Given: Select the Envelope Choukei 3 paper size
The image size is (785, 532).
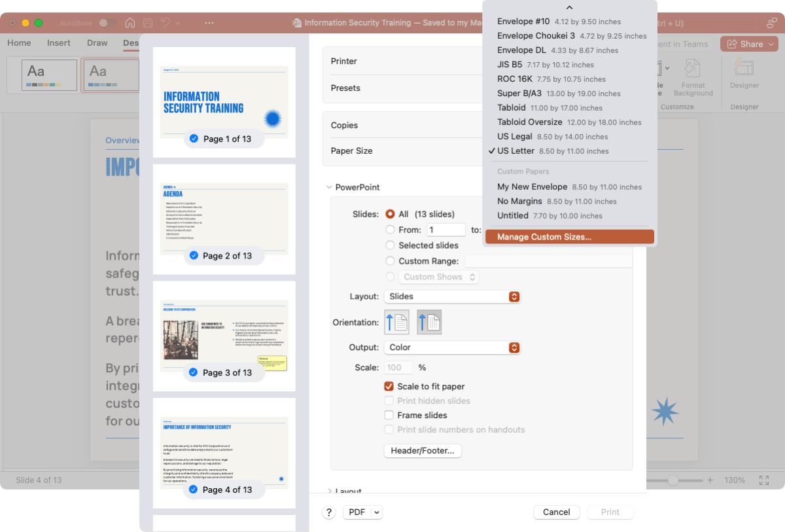Looking at the screenshot, I should click(570, 36).
